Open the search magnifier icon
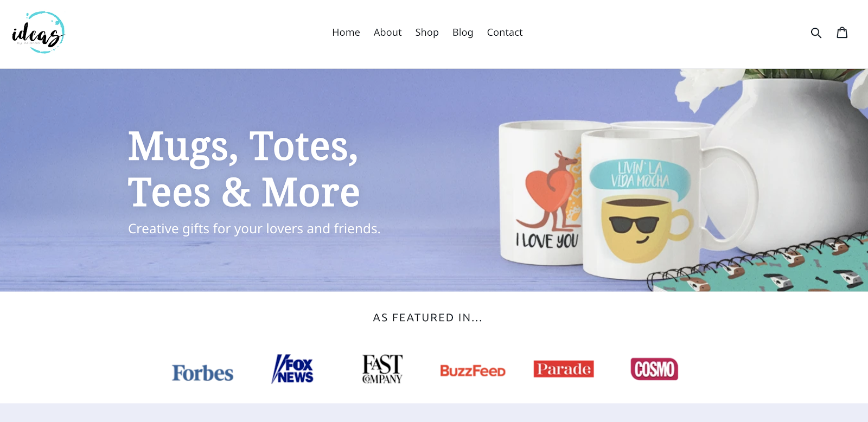Viewport: 868px width, 422px height. pyautogui.click(x=816, y=33)
